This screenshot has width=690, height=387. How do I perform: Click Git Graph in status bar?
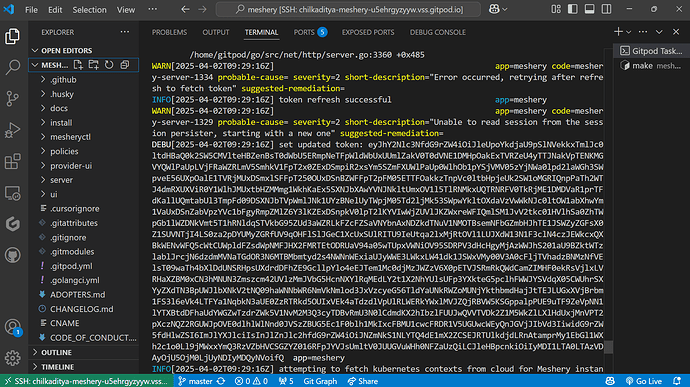pos(320,381)
